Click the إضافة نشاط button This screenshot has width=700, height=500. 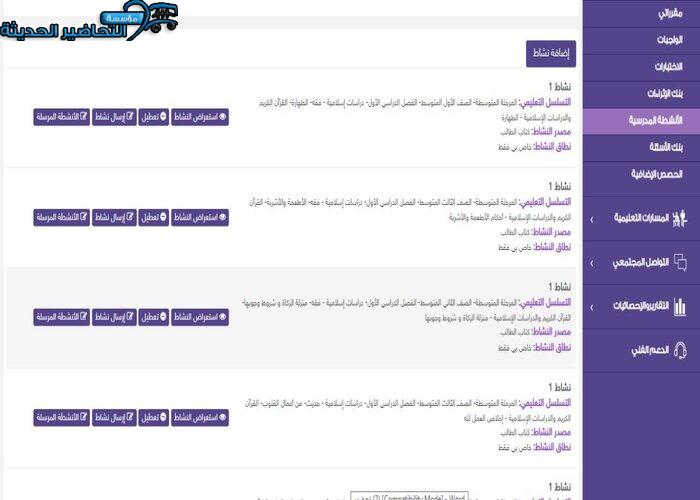[x=551, y=54]
